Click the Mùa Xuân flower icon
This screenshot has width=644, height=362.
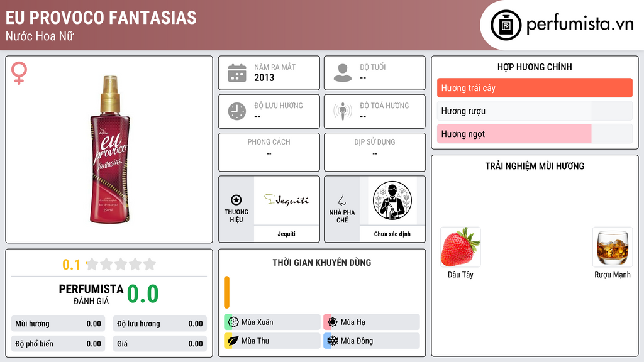[233, 322]
